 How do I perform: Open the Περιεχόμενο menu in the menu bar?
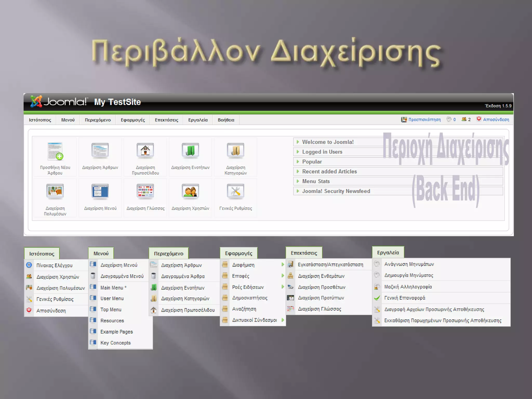[x=98, y=120]
